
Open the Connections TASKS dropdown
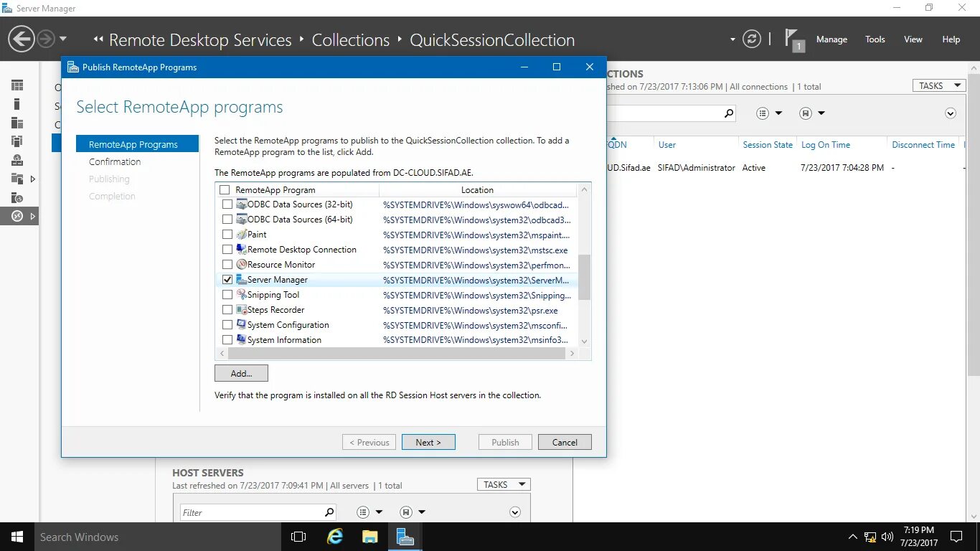click(938, 85)
